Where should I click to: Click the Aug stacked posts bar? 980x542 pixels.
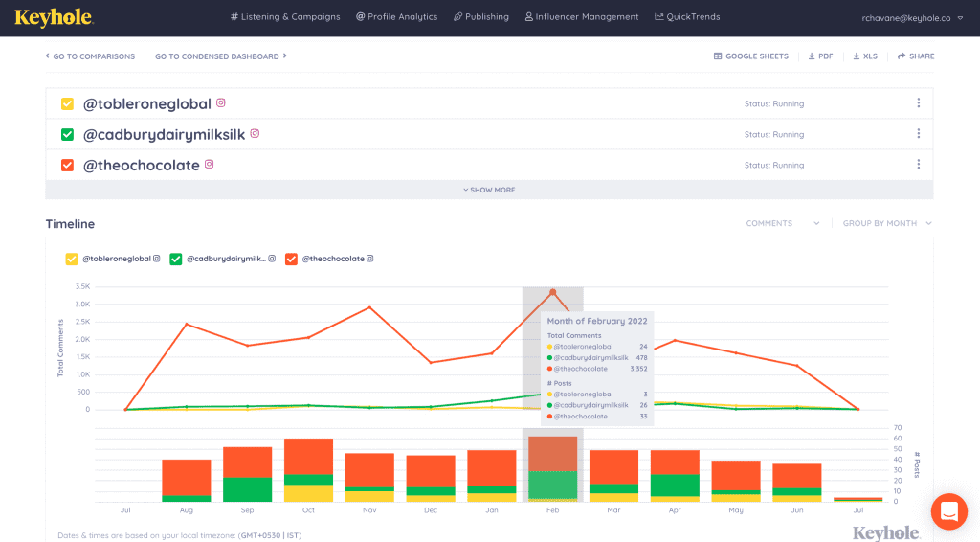coord(187,481)
